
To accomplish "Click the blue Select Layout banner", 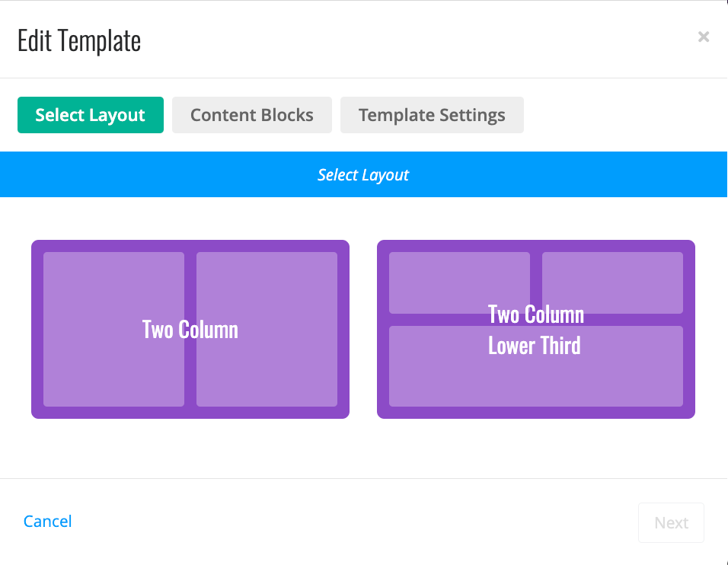I will (x=363, y=174).
